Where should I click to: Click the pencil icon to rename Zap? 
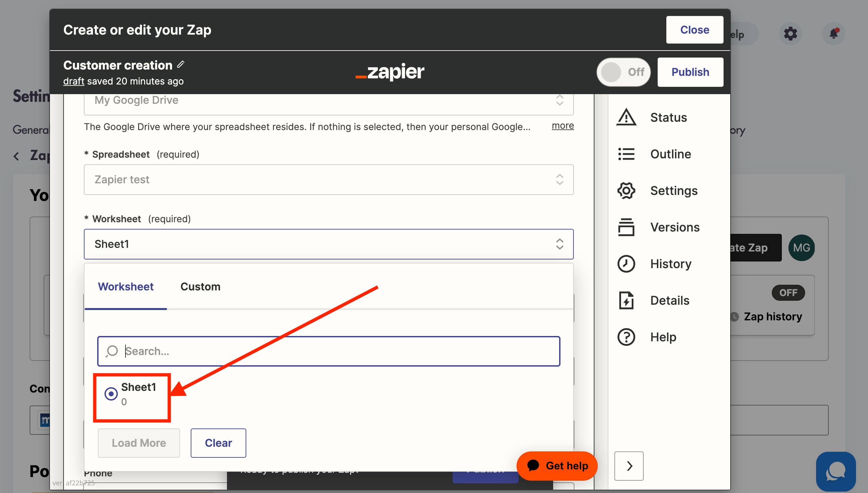click(181, 64)
